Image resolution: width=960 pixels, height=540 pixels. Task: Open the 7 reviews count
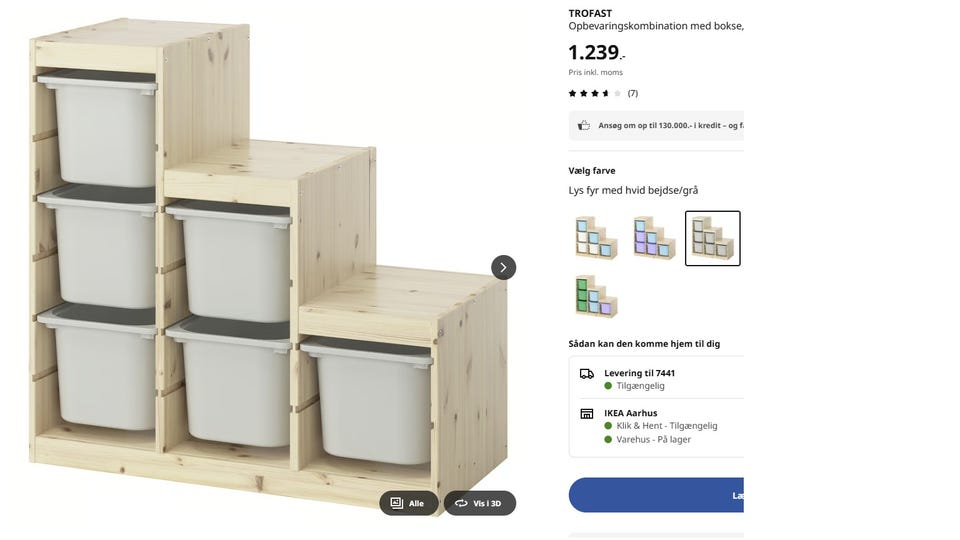click(633, 93)
